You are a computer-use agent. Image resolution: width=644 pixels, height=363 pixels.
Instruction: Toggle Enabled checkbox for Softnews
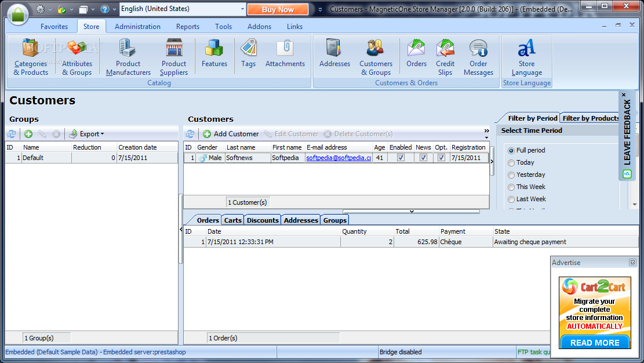(x=401, y=158)
